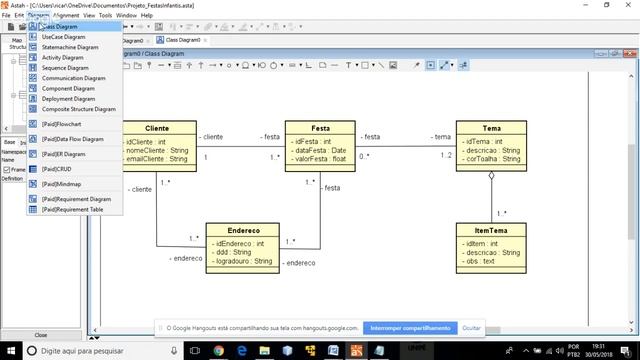Click the [Paid]Data Flow Diagram icon

33,139
